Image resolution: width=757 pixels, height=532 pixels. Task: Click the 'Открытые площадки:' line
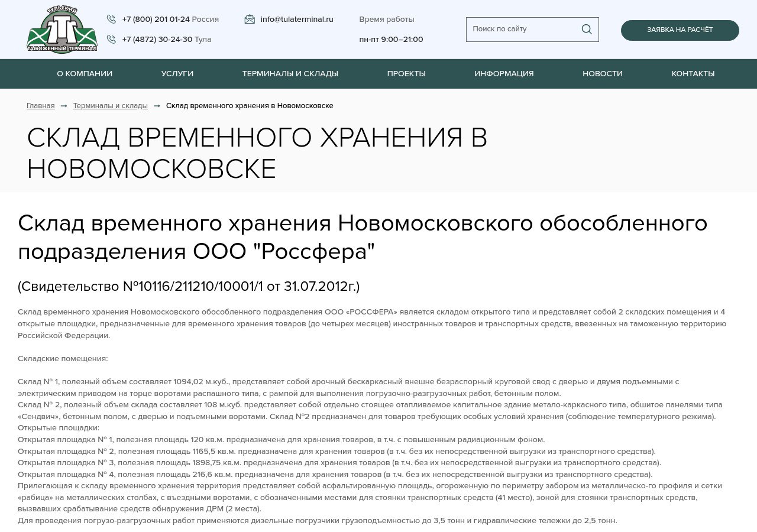point(59,428)
